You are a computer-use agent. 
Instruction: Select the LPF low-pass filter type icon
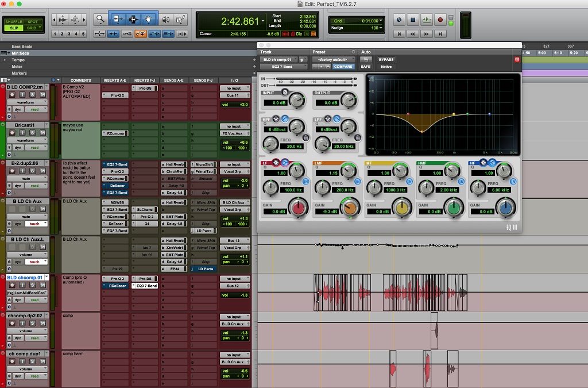point(336,119)
